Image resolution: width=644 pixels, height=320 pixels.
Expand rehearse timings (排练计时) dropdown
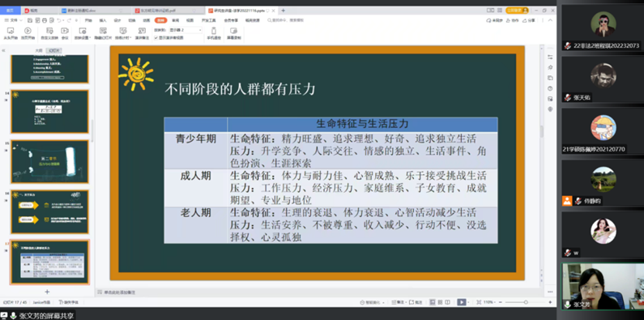coord(123,33)
